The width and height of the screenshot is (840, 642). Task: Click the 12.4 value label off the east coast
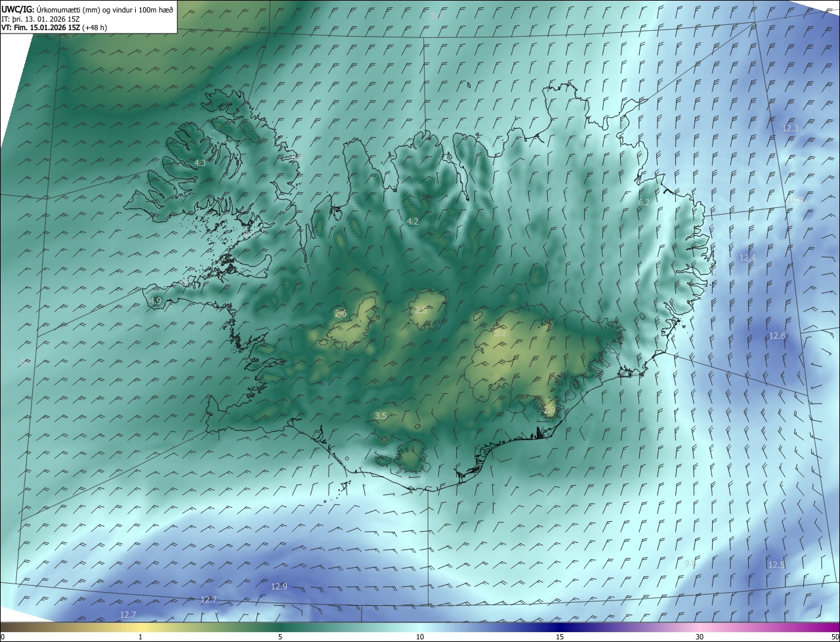coord(747,258)
